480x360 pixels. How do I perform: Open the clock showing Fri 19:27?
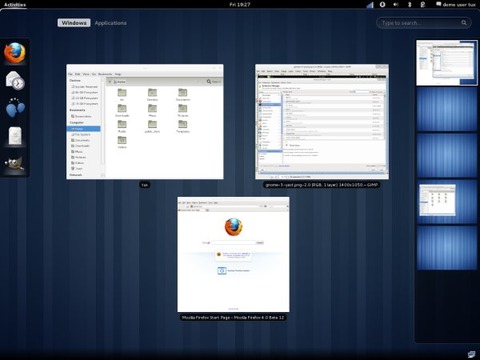pyautogui.click(x=240, y=4)
